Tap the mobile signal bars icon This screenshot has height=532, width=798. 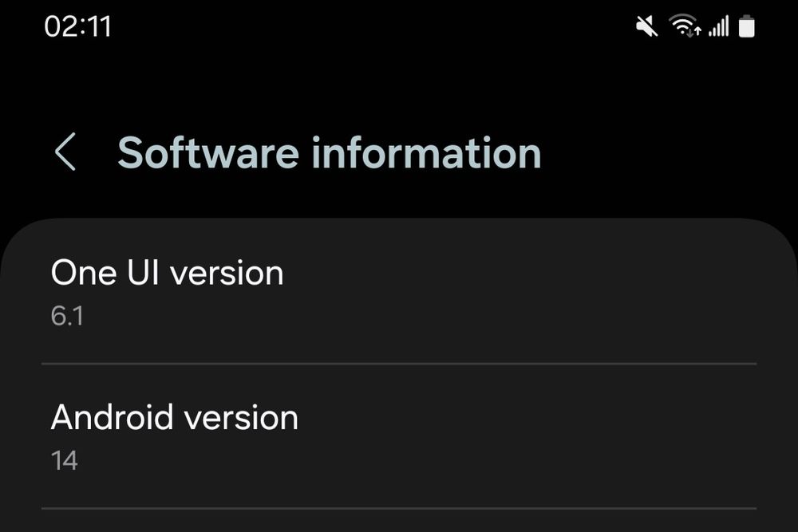[x=718, y=27]
